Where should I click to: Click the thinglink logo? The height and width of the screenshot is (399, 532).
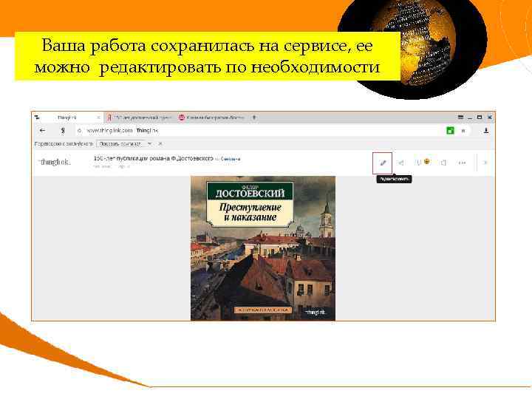55,162
